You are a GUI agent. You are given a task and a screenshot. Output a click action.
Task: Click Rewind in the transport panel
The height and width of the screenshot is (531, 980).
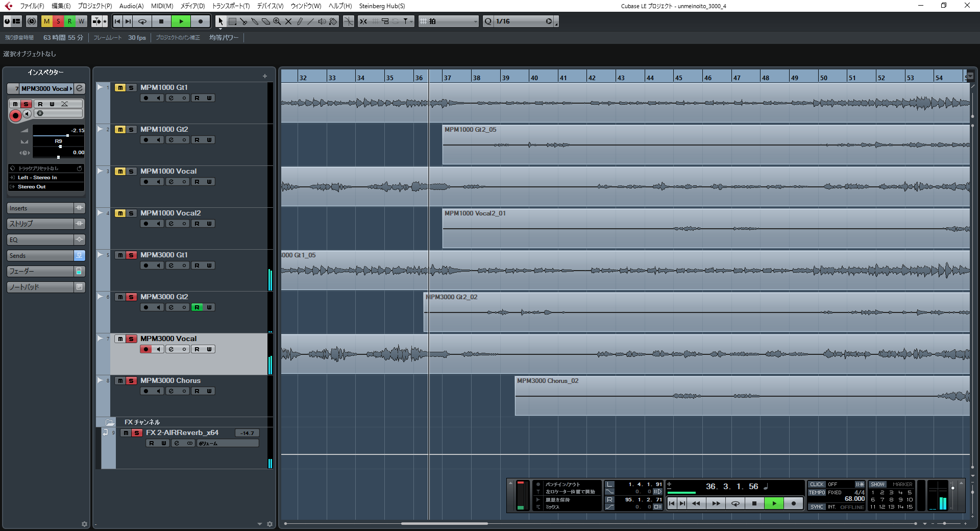coord(696,503)
